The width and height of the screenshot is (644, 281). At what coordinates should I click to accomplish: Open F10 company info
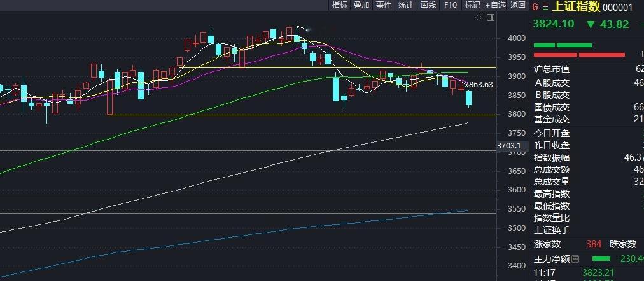click(450, 5)
